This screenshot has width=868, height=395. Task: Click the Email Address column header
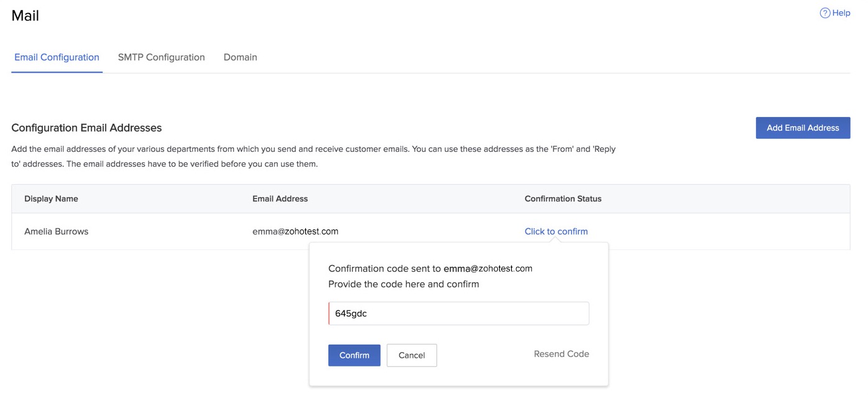[280, 199]
